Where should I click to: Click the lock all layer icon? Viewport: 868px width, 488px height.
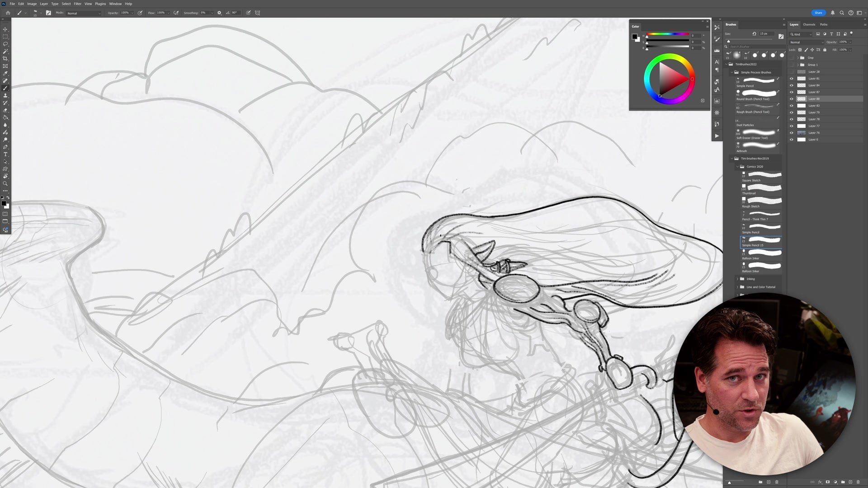tap(825, 50)
